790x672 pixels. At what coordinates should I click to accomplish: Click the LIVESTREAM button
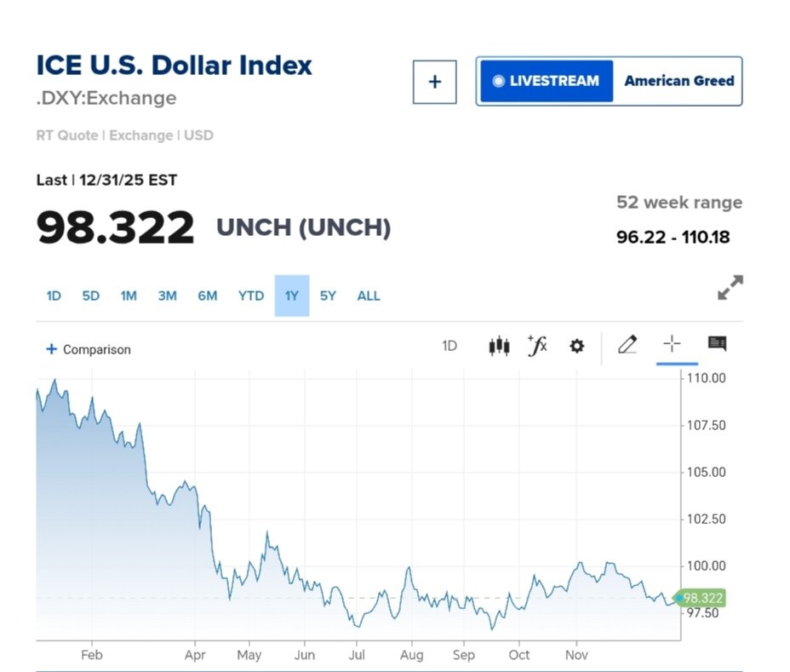coord(546,82)
